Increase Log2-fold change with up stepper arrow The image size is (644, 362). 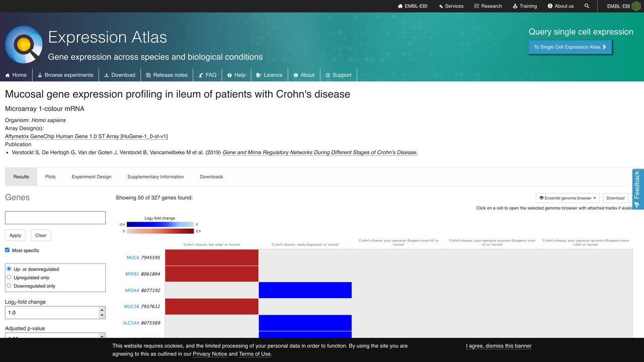[x=102, y=310]
